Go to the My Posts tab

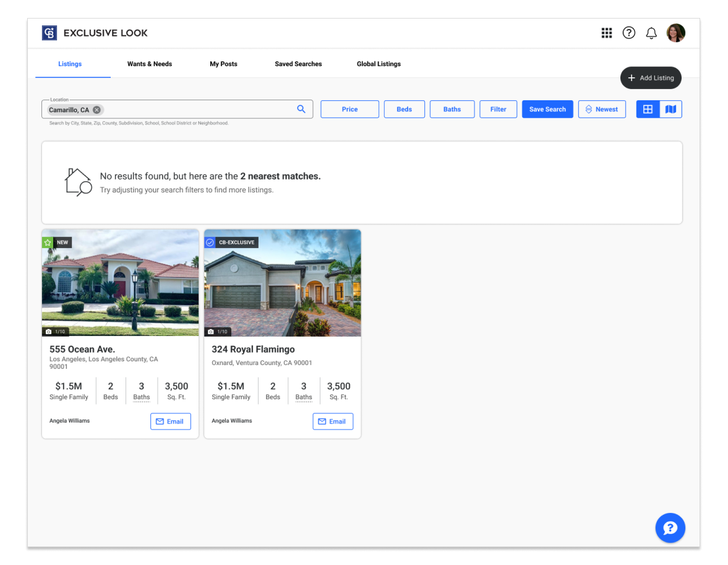click(223, 64)
